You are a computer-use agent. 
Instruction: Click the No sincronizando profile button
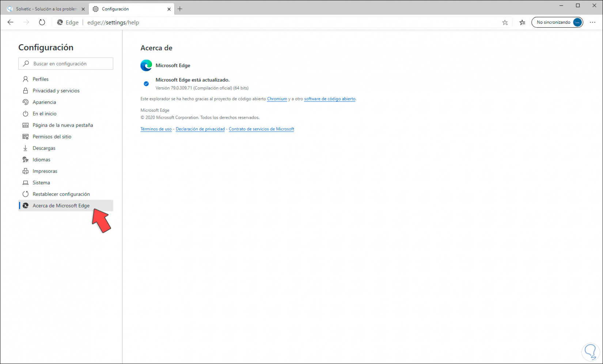pyautogui.click(x=557, y=22)
